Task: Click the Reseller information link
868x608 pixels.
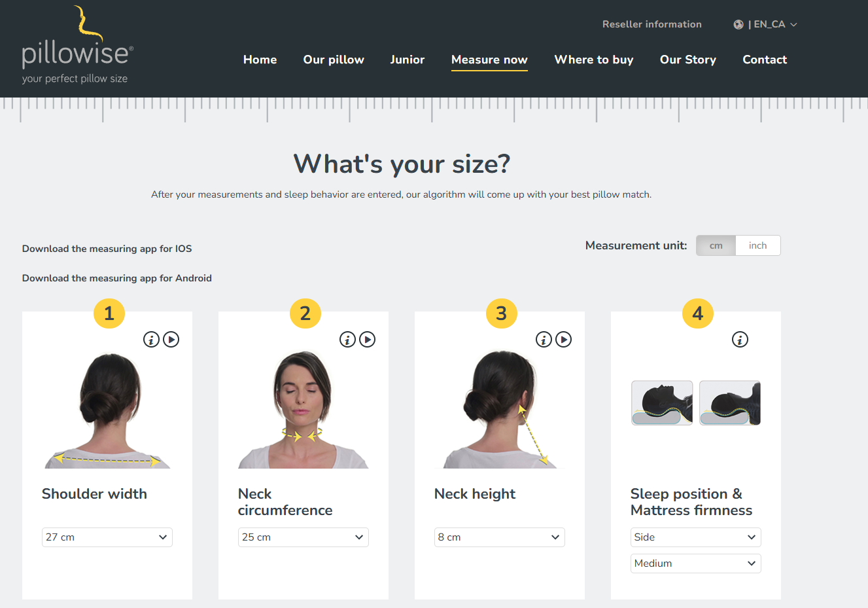Action: point(652,24)
